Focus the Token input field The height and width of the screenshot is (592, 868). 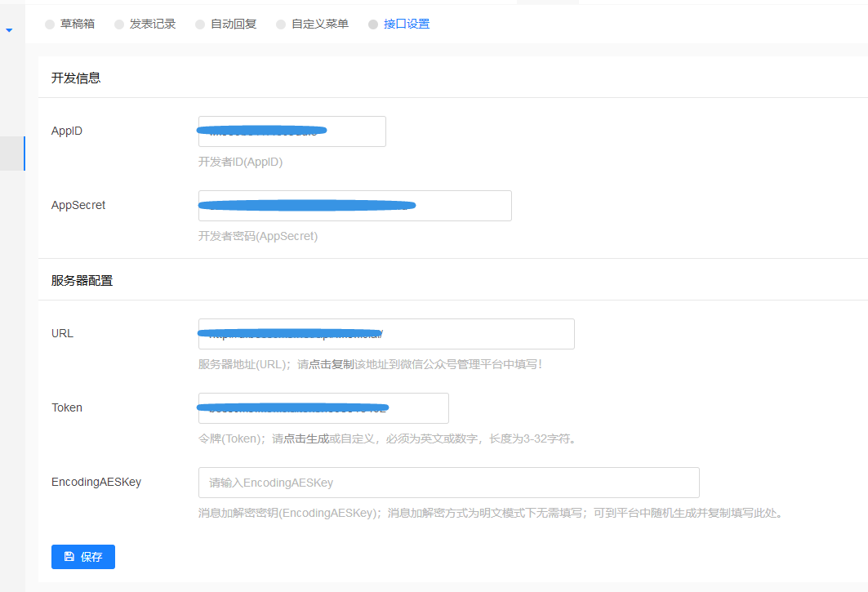323,408
